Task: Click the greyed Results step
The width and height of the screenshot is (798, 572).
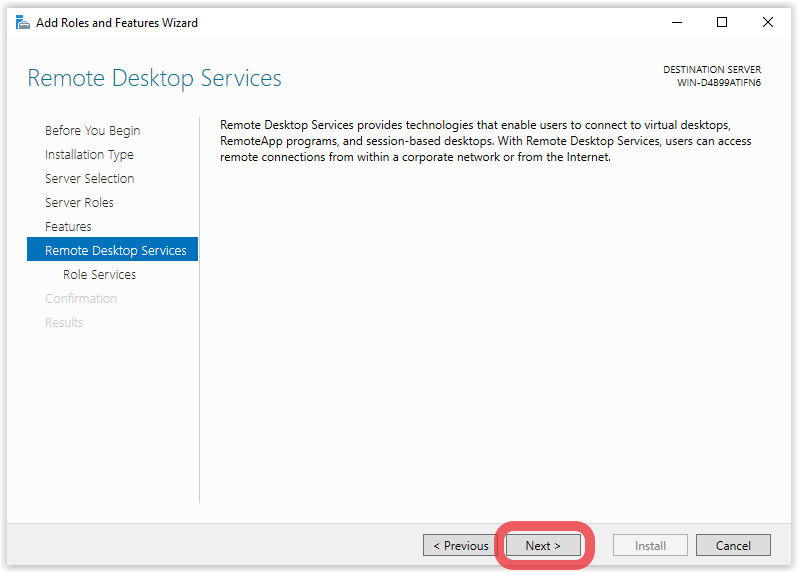Action: [x=64, y=323]
